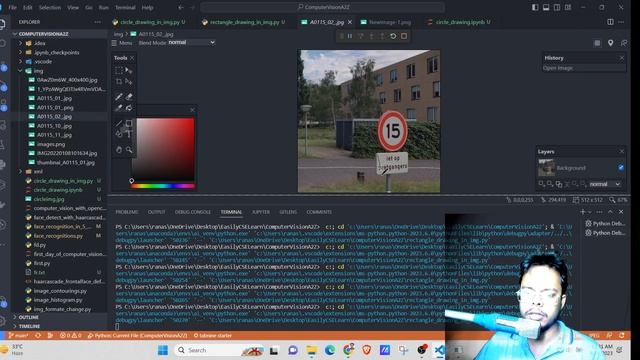Click the location pin icon above History
The width and height of the screenshot is (640, 360).
610,43
